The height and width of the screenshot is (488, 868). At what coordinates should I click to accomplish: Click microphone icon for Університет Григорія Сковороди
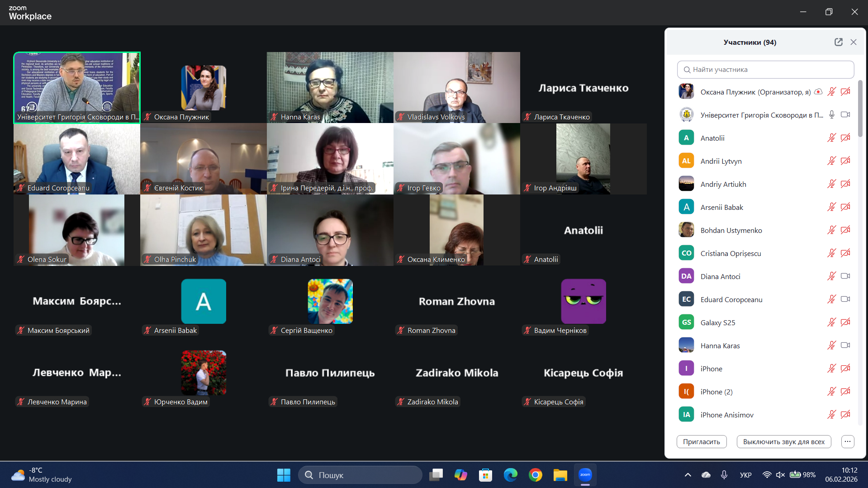831,115
